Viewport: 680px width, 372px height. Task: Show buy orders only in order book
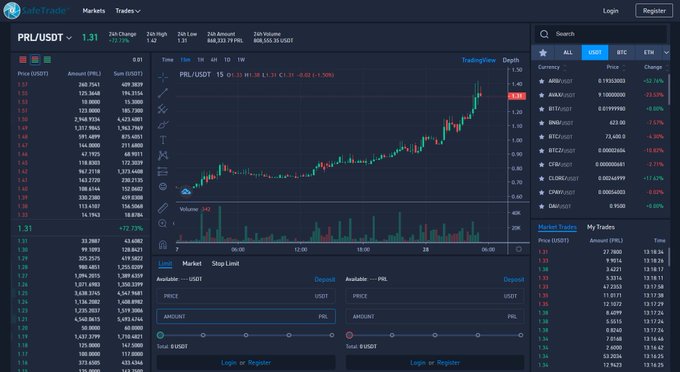(47, 60)
